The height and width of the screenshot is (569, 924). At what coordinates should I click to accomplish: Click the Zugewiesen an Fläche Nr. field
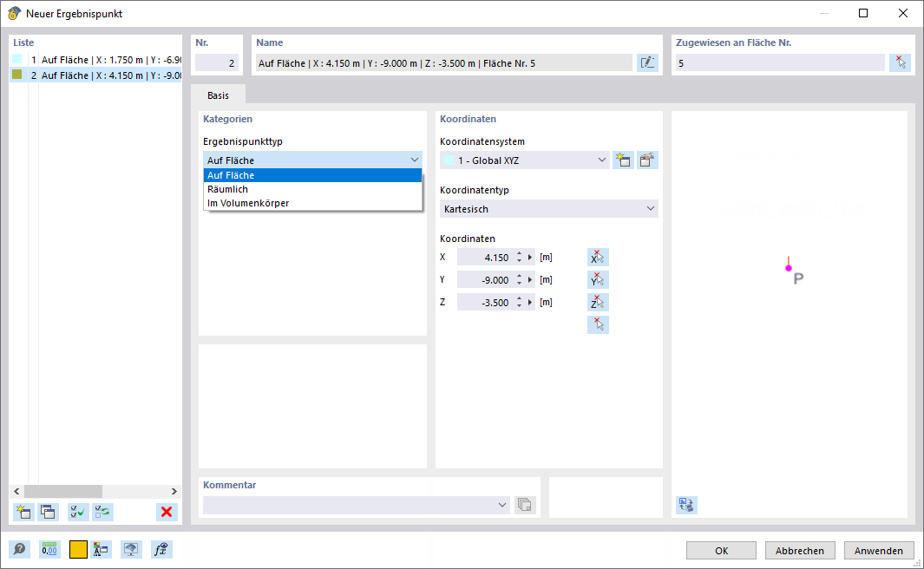tap(780, 63)
